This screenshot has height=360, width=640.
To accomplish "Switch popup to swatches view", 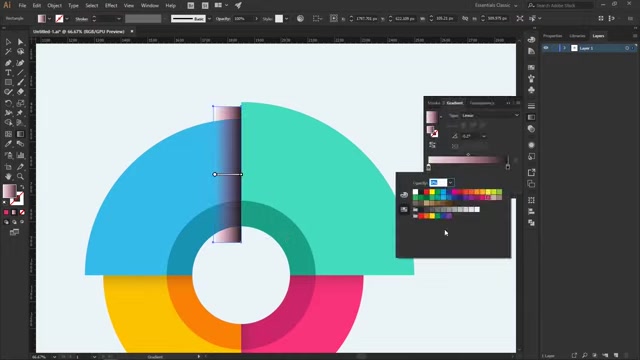I will click(404, 209).
